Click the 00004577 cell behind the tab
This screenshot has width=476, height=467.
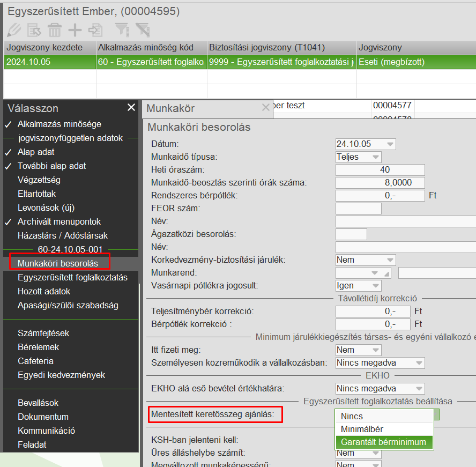point(392,106)
